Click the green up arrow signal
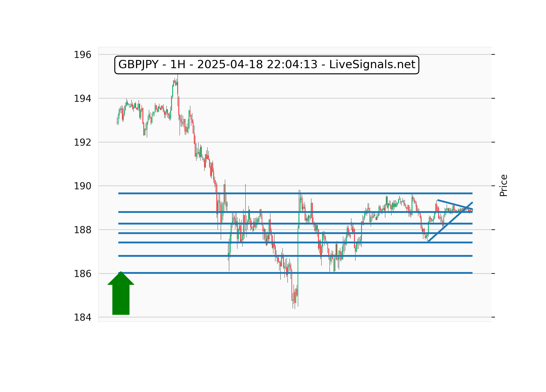546x392 pixels. click(121, 296)
